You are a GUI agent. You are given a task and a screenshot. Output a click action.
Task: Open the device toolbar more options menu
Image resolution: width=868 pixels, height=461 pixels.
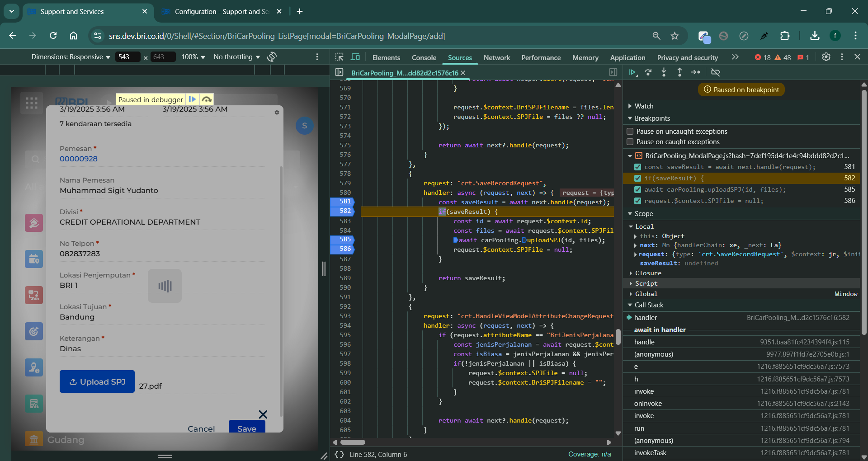pyautogui.click(x=317, y=57)
